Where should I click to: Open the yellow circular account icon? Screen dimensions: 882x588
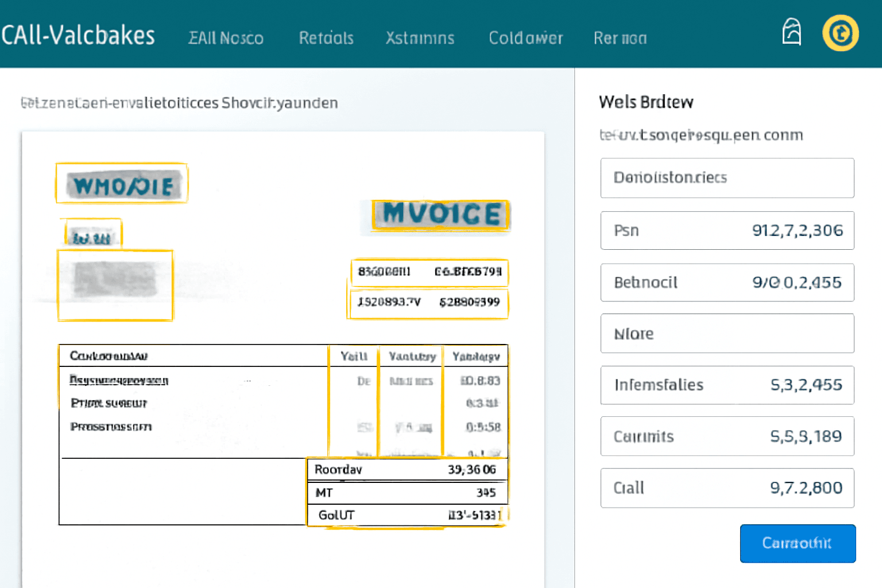pos(841,33)
